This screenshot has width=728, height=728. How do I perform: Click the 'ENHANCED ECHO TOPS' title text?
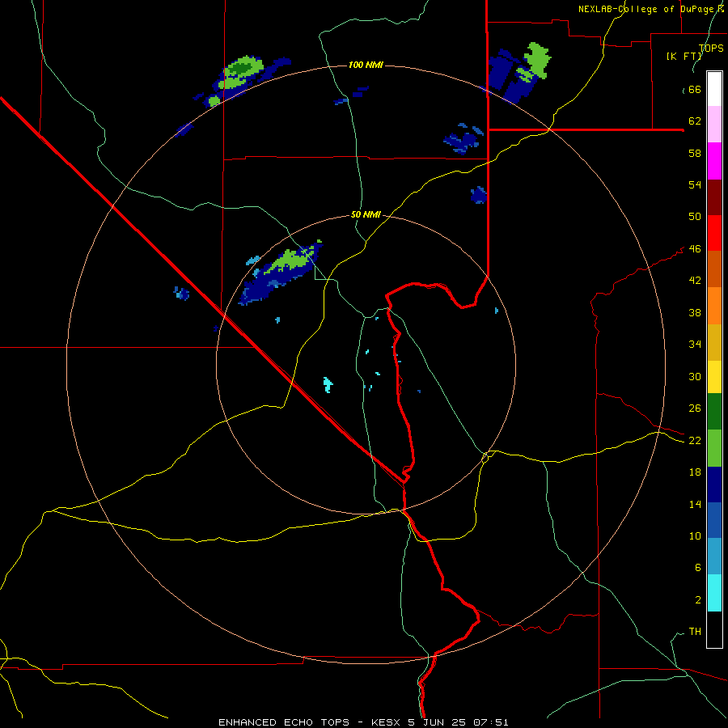click(284, 722)
